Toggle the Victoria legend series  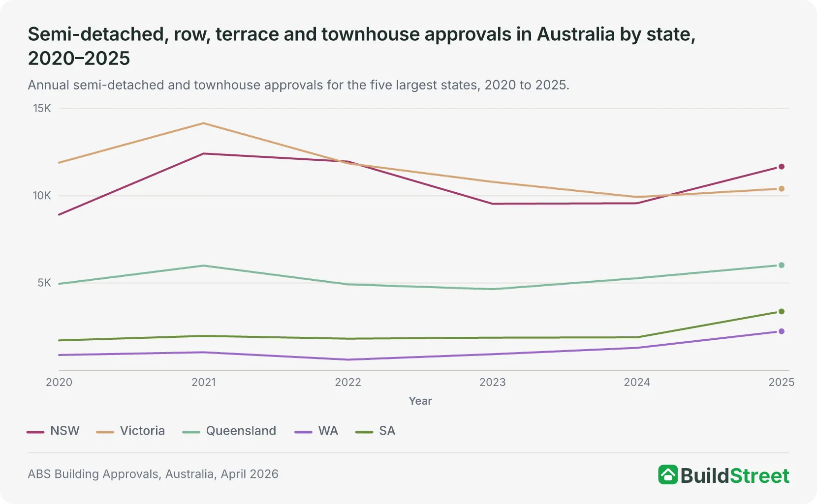coord(130,431)
